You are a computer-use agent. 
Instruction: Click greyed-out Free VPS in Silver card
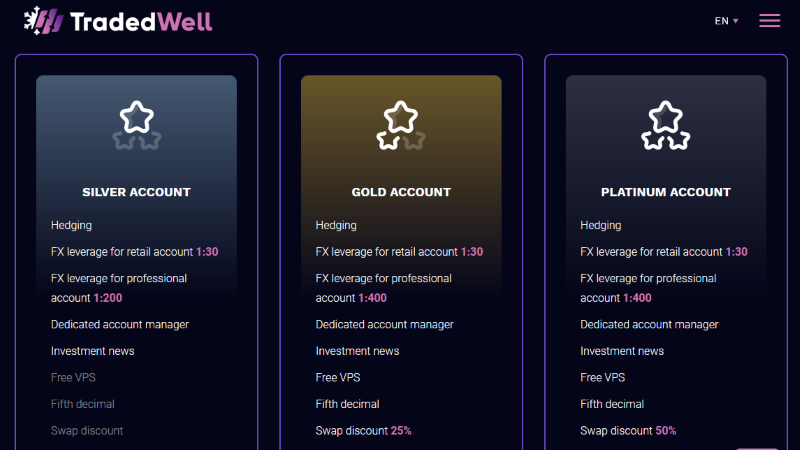(x=73, y=378)
